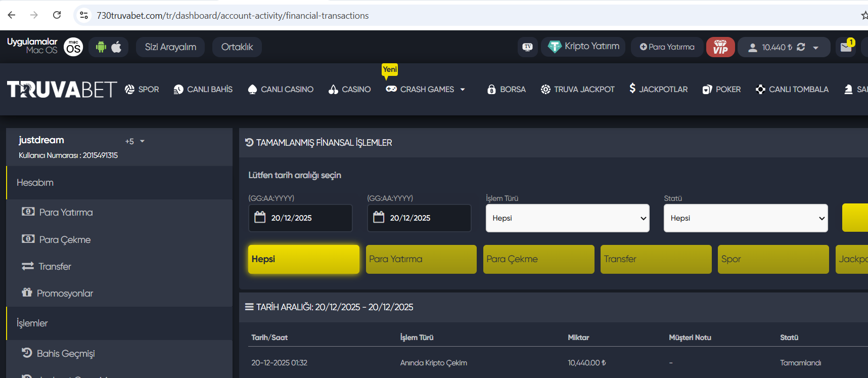
Task: Open site info icon in address bar
Action: point(84,15)
